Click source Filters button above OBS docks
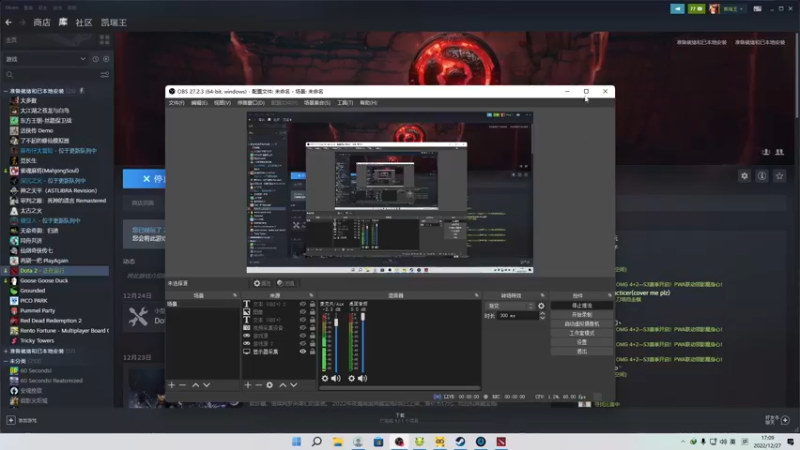Image resolution: width=800 pixels, height=450 pixels. [x=286, y=284]
